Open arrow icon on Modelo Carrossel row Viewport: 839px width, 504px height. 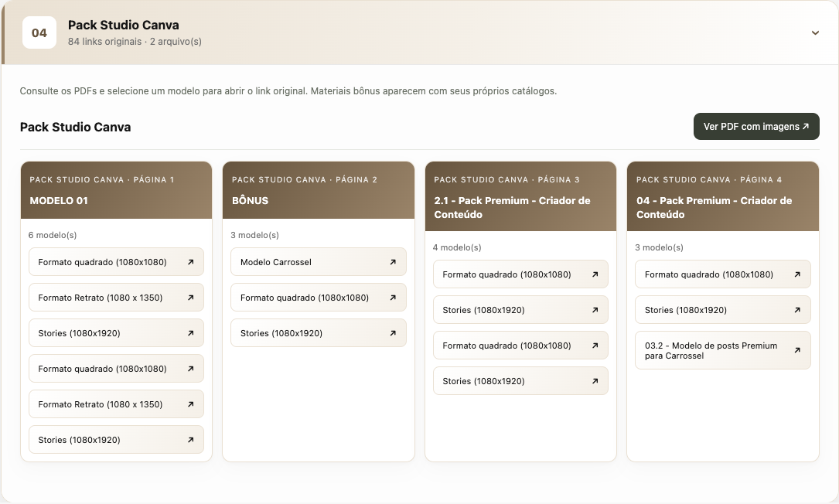pos(393,262)
